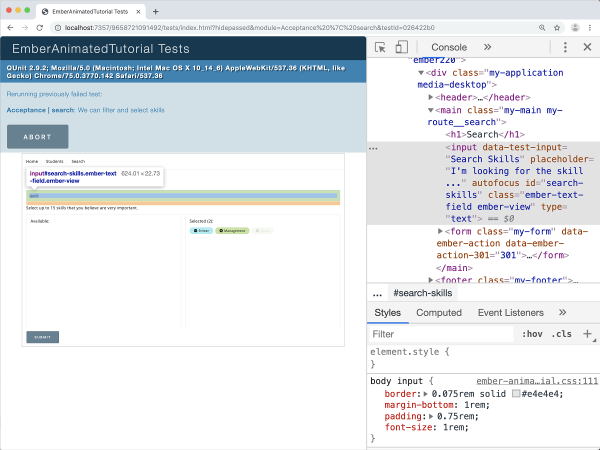Toggle the DevTools device toolbar
Image resolution: width=600 pixels, height=450 pixels.
coord(401,47)
